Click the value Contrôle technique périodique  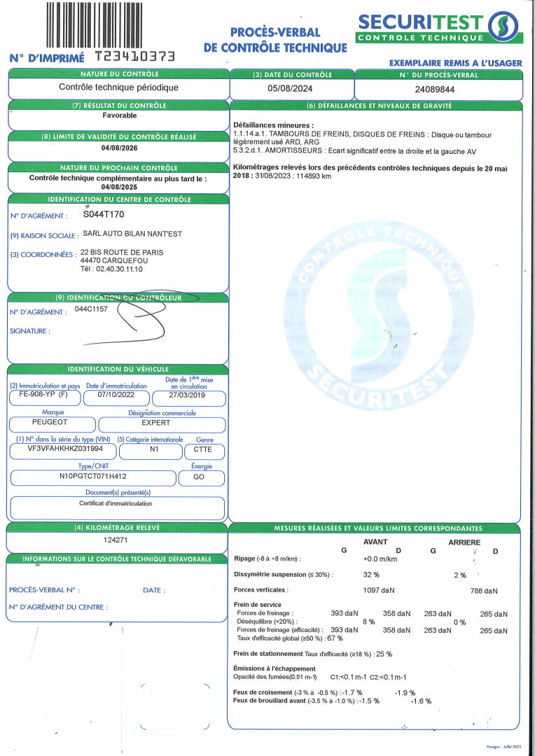[118, 87]
